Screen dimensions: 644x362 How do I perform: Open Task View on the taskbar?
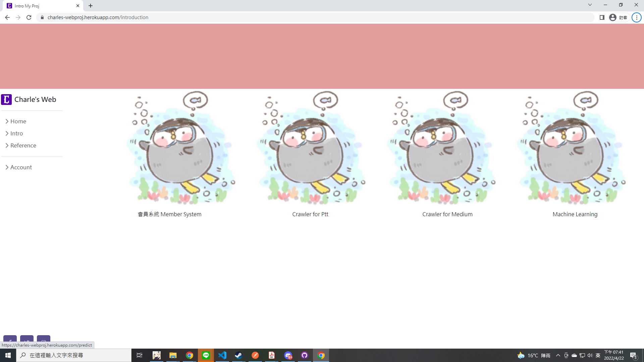(140, 355)
